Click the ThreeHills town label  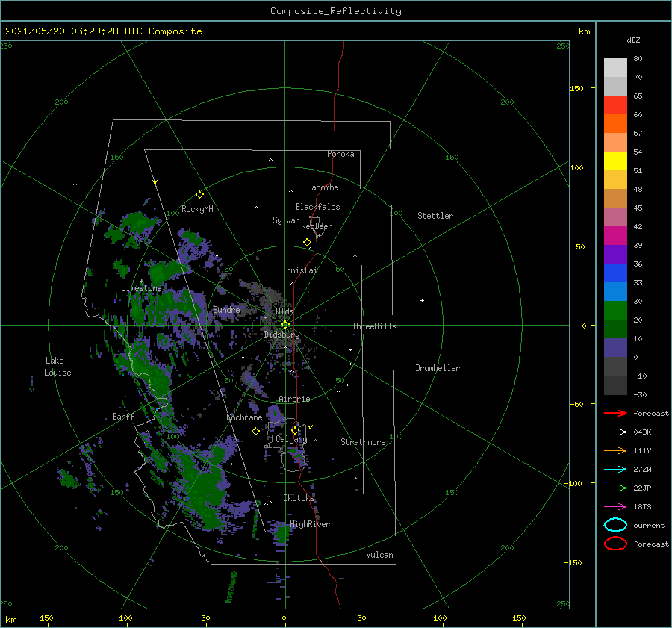tap(375, 326)
